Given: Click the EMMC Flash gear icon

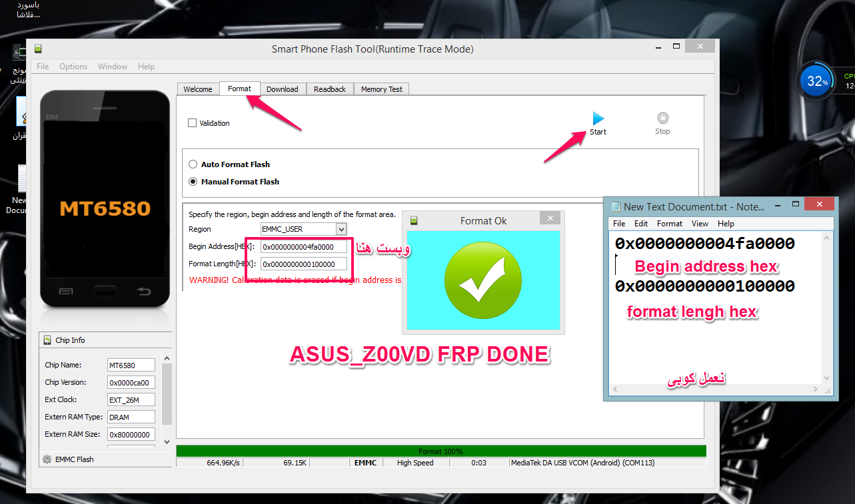Looking at the screenshot, I should tap(47, 459).
